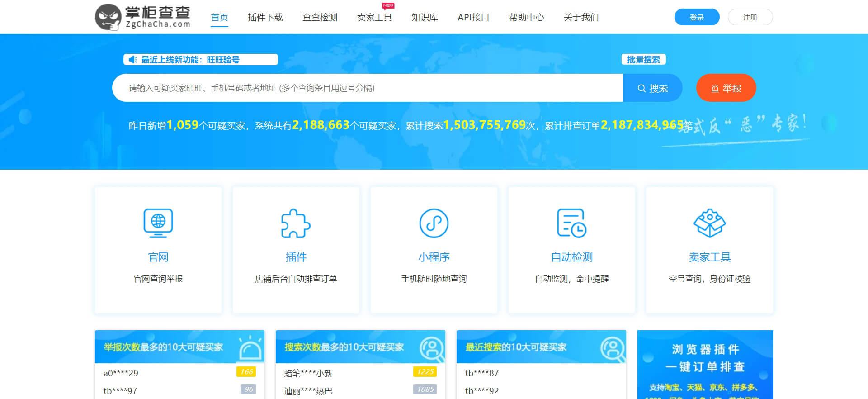Click the user search icon in 搜索次数 header
868x399 pixels.
coord(431,348)
